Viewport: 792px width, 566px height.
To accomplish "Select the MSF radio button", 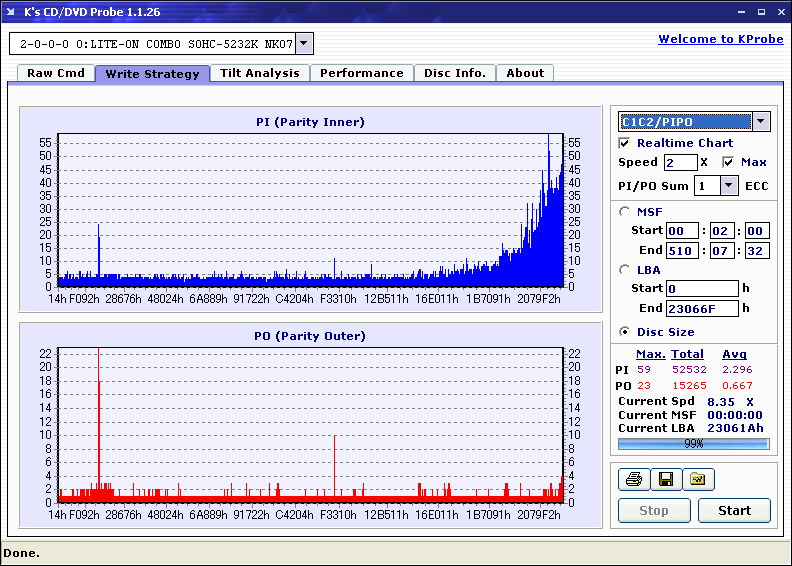I will click(x=624, y=212).
